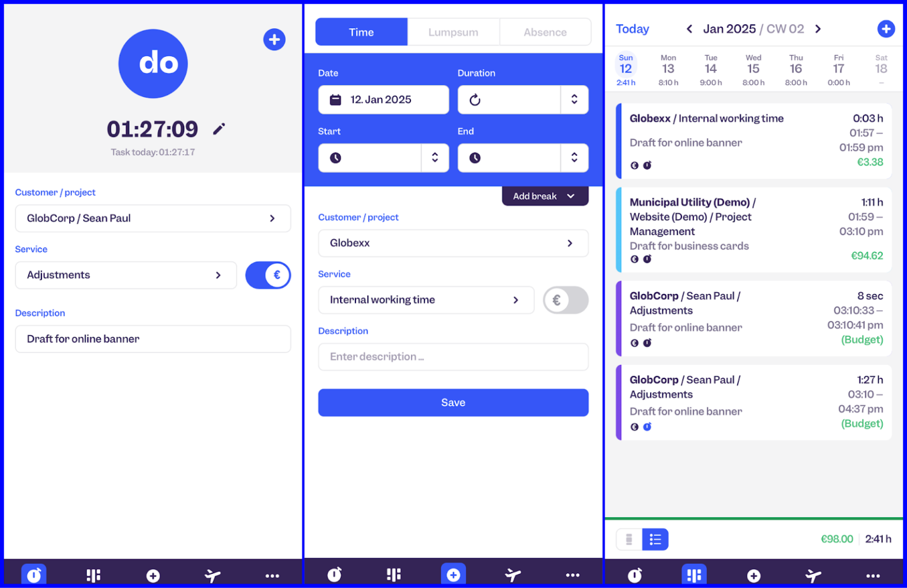Tap the clock icon in the Start field
The width and height of the screenshot is (907, 588).
(x=334, y=158)
